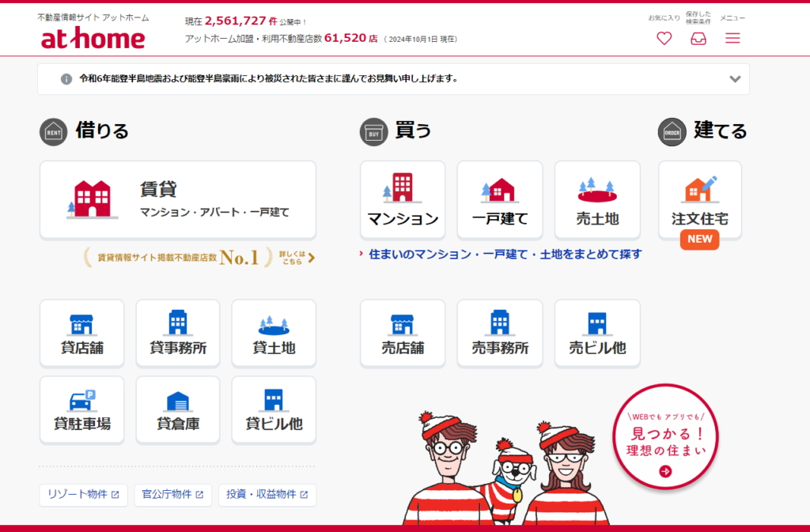Open the 売事務所 tile
Image resolution: width=810 pixels, height=532 pixels.
500,333
